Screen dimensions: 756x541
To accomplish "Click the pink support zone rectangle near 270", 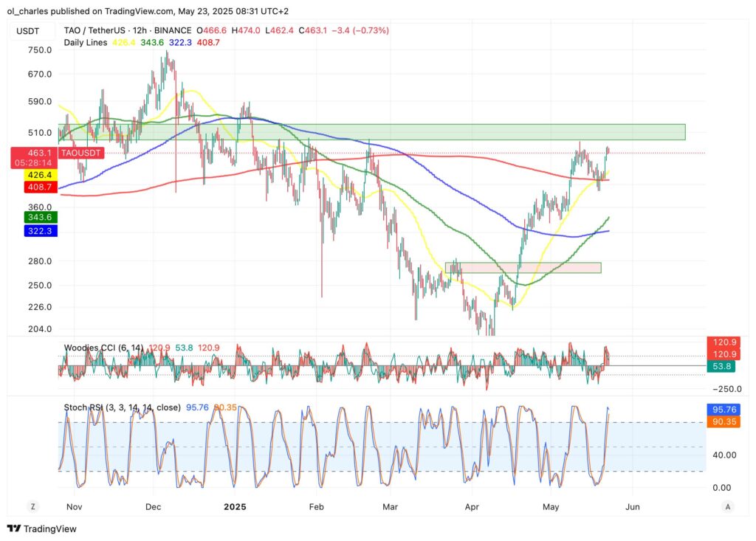I will tap(523, 267).
